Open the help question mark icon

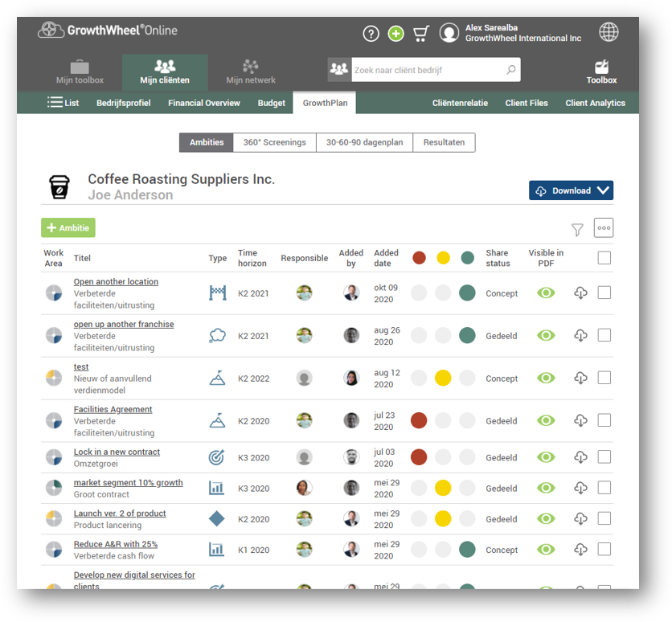click(x=371, y=34)
